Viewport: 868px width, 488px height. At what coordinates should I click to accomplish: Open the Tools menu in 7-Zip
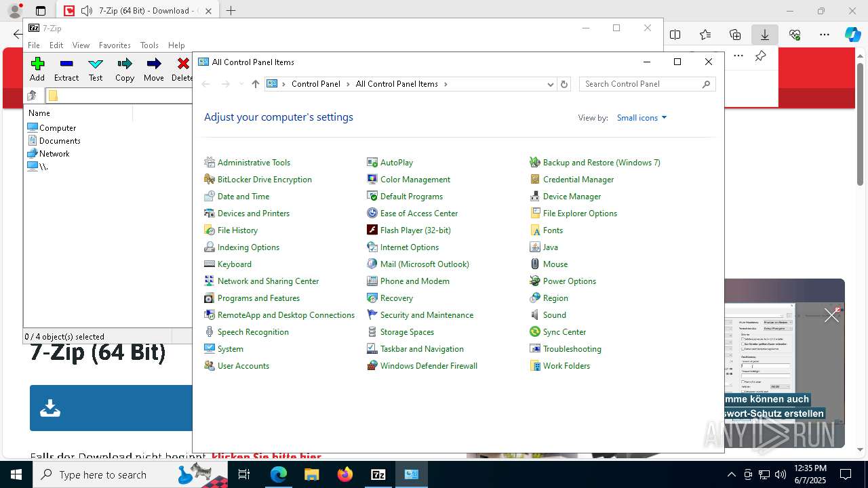coord(149,45)
